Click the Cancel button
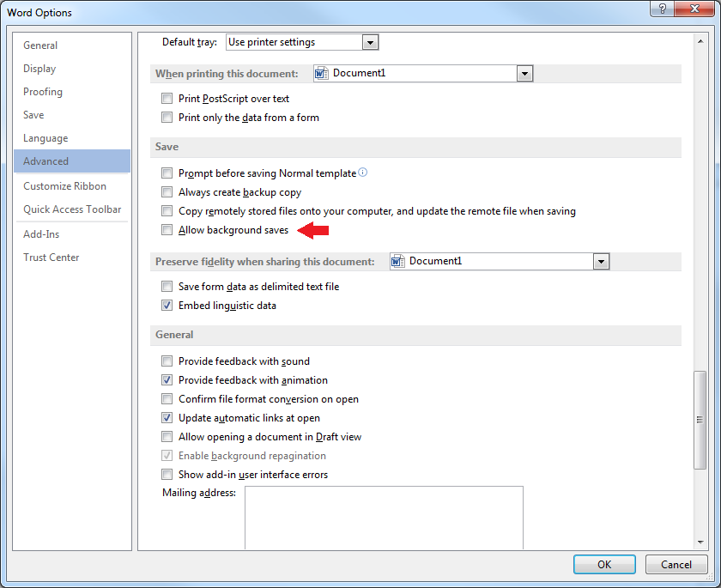Viewport: 721px width, 588px height. click(x=676, y=564)
